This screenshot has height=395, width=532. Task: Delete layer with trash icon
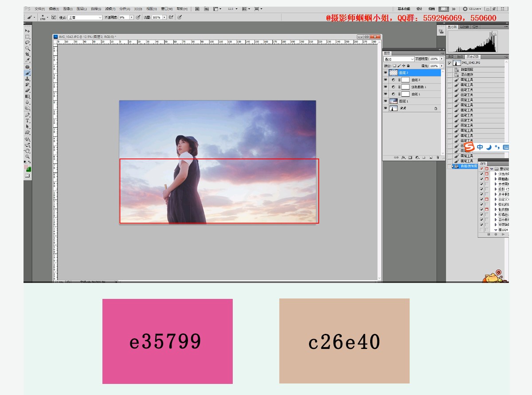(x=438, y=157)
